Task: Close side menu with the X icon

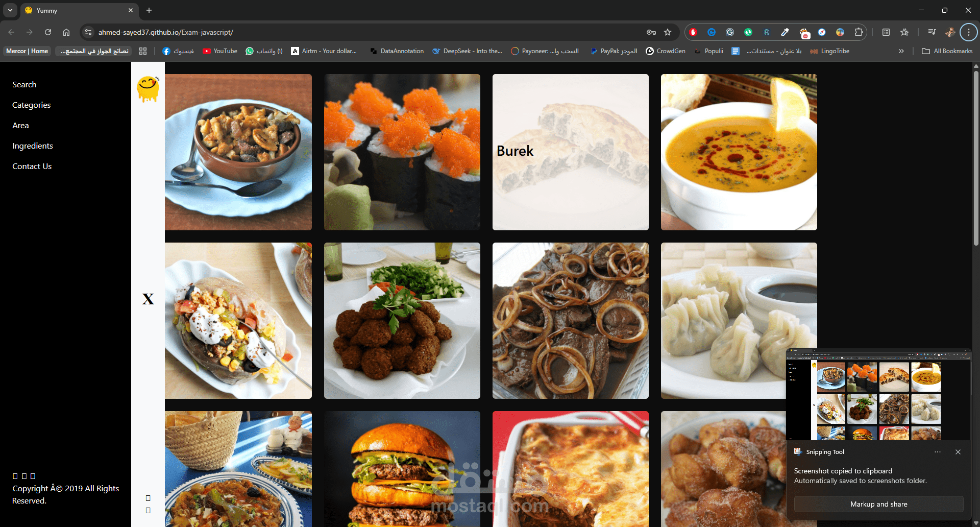Action: (148, 299)
